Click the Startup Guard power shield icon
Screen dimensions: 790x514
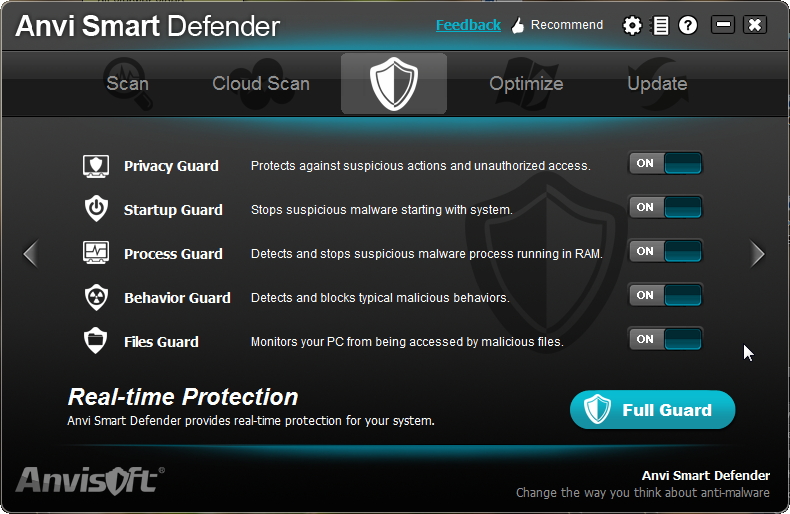pyautogui.click(x=96, y=209)
